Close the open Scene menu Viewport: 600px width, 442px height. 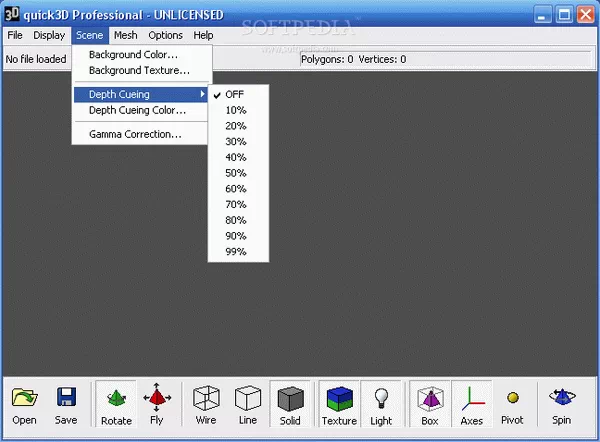pos(90,35)
